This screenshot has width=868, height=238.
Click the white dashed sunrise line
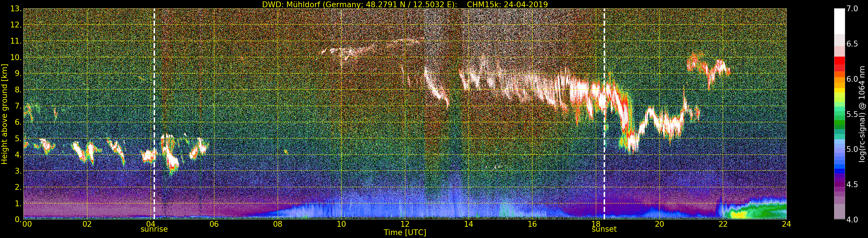click(154, 114)
